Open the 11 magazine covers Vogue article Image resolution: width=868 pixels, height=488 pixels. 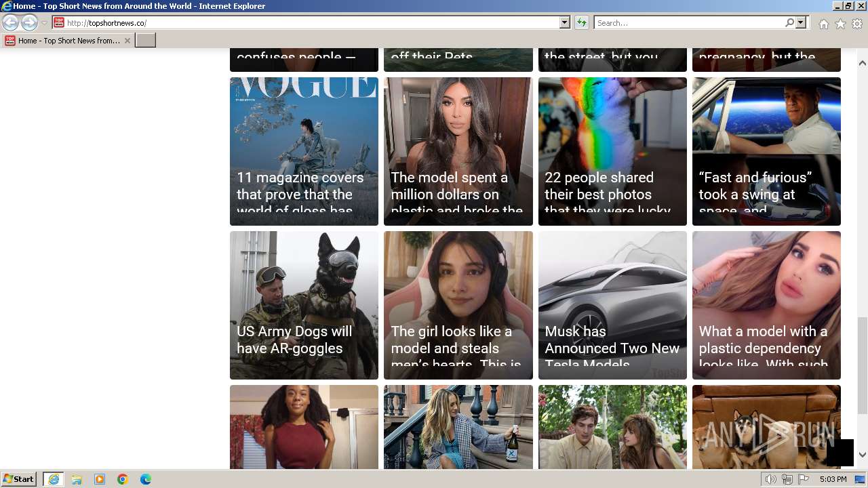tap(304, 151)
